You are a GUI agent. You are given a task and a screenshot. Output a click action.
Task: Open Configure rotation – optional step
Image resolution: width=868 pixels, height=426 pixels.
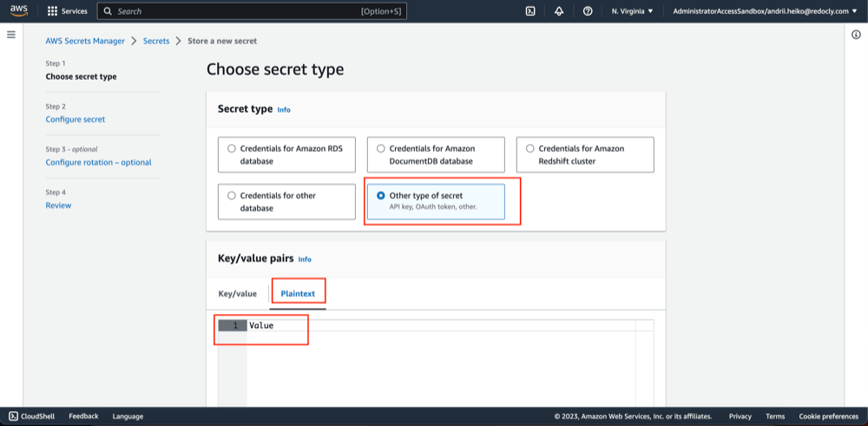click(x=99, y=162)
